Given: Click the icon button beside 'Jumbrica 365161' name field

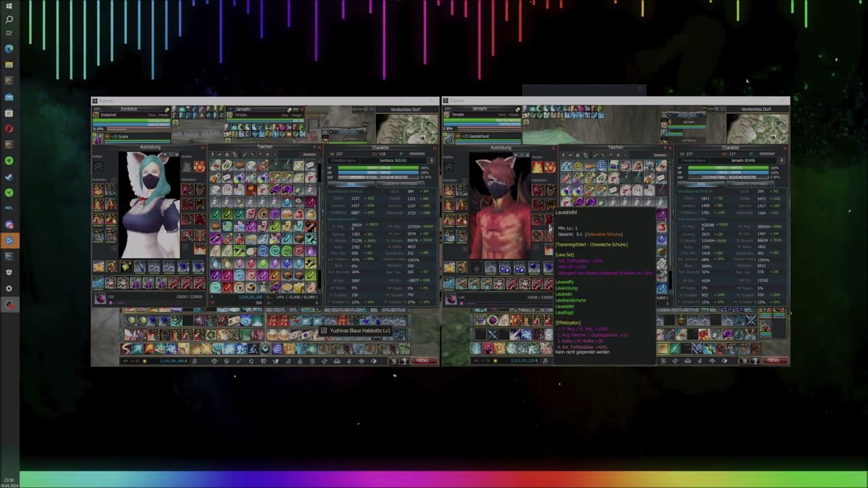Looking at the screenshot, I should [431, 161].
